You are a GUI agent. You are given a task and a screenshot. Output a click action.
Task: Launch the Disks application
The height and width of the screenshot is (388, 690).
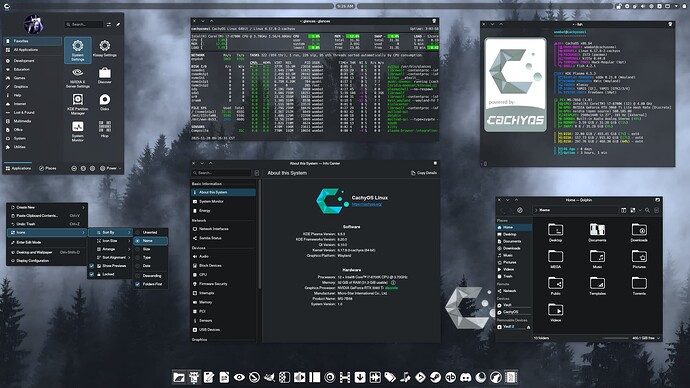105,102
